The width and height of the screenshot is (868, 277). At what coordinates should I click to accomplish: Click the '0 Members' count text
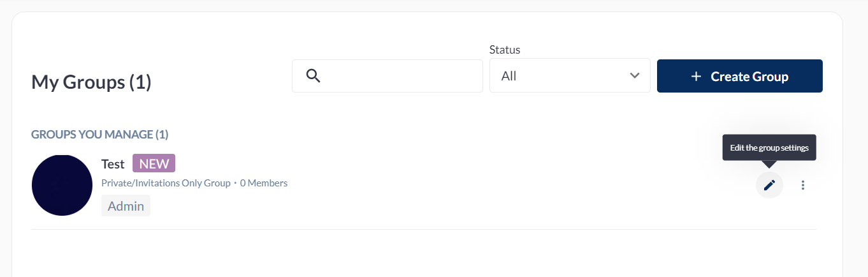coord(264,183)
